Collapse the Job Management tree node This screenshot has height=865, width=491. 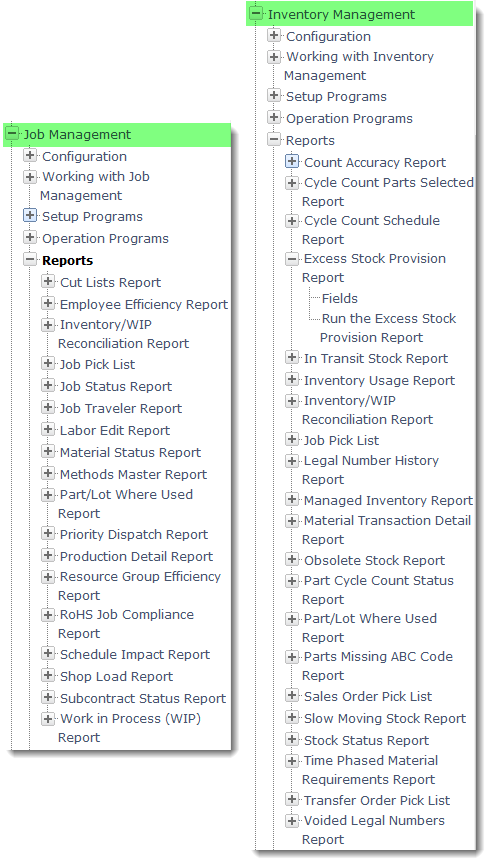tap(12, 134)
